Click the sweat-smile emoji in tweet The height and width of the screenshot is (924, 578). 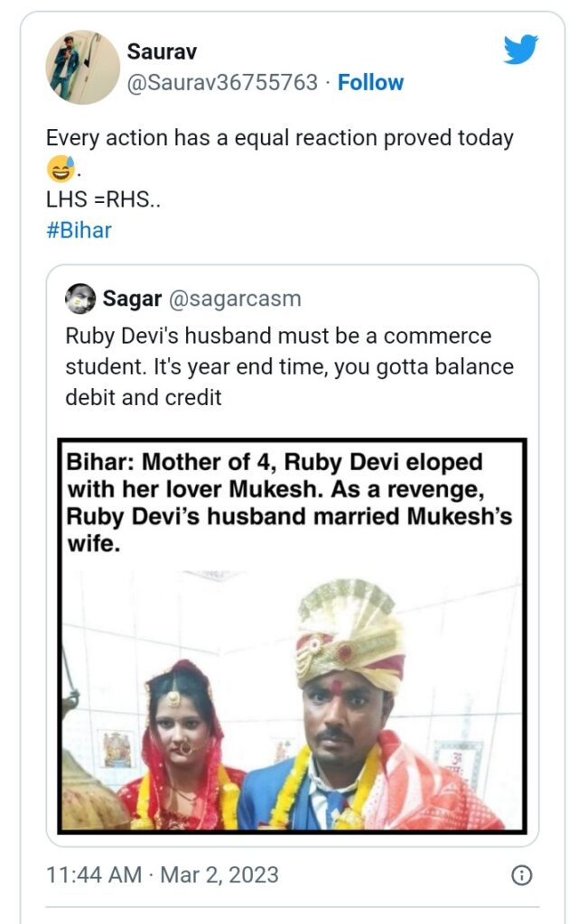61,169
